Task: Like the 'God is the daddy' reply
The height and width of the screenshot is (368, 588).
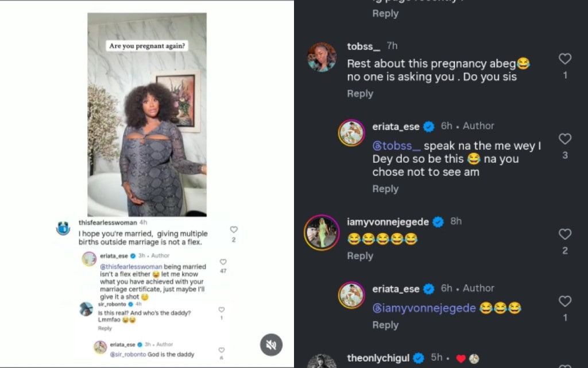Action: (x=221, y=350)
